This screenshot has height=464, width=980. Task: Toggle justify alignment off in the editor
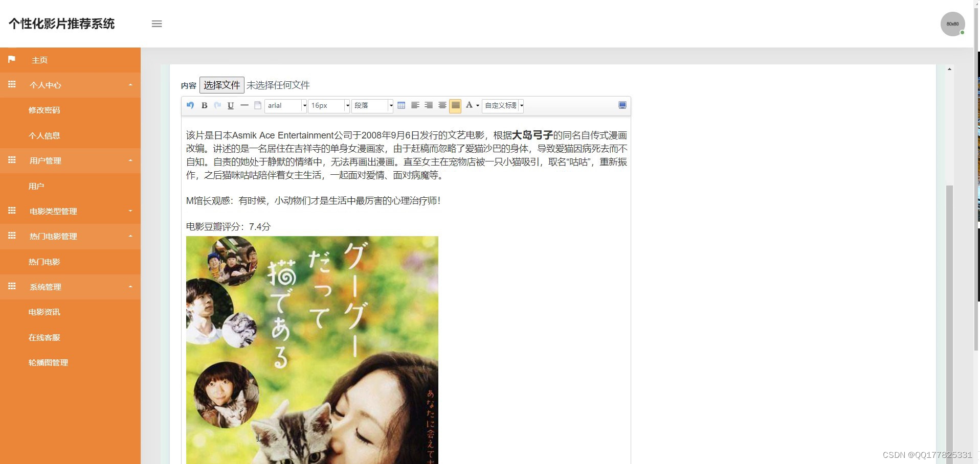455,106
